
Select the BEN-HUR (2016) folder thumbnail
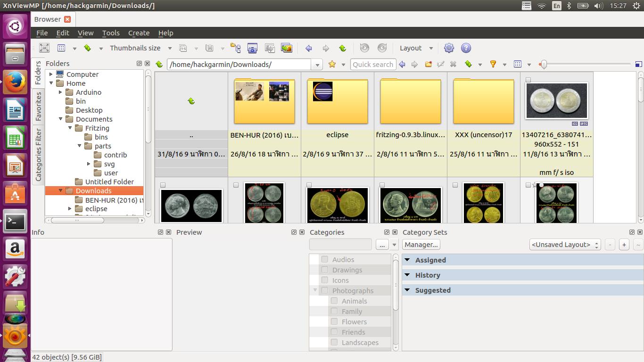coord(264,124)
